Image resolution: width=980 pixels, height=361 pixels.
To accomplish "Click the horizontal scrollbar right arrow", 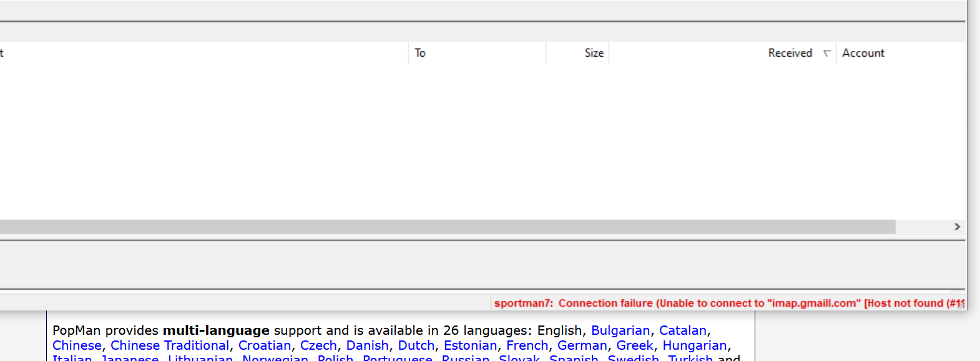I will point(957,227).
